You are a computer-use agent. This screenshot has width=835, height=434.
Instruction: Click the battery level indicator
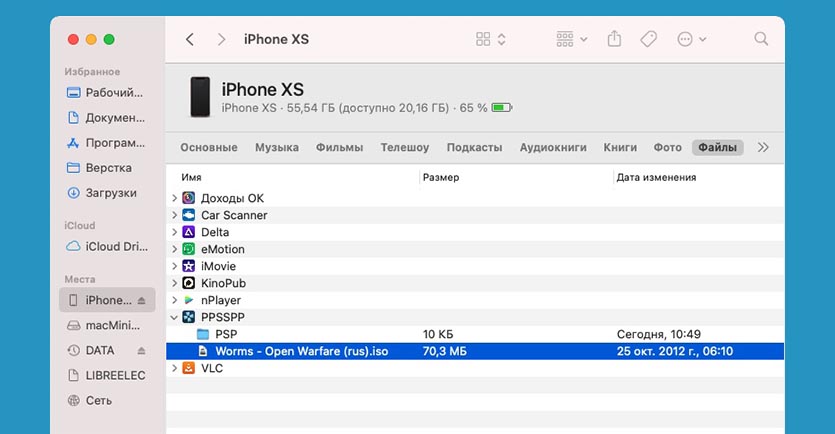point(501,108)
